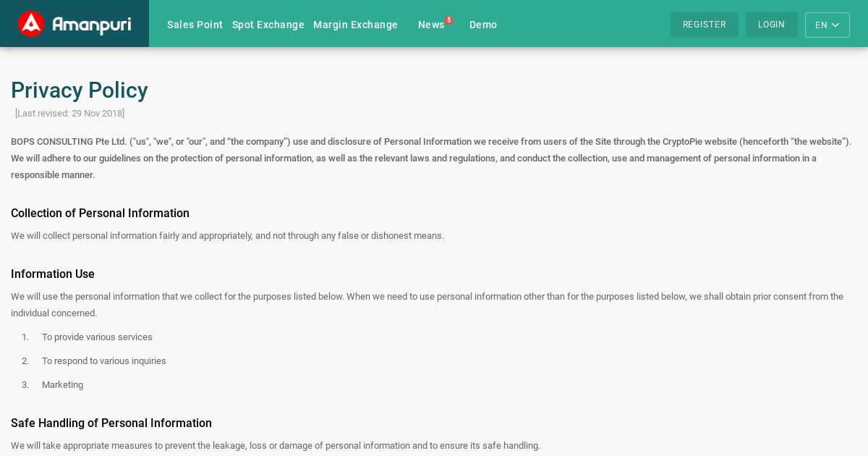Screen dimensions: 868x456
Task: Open the Sales Point page
Action: coord(195,25)
